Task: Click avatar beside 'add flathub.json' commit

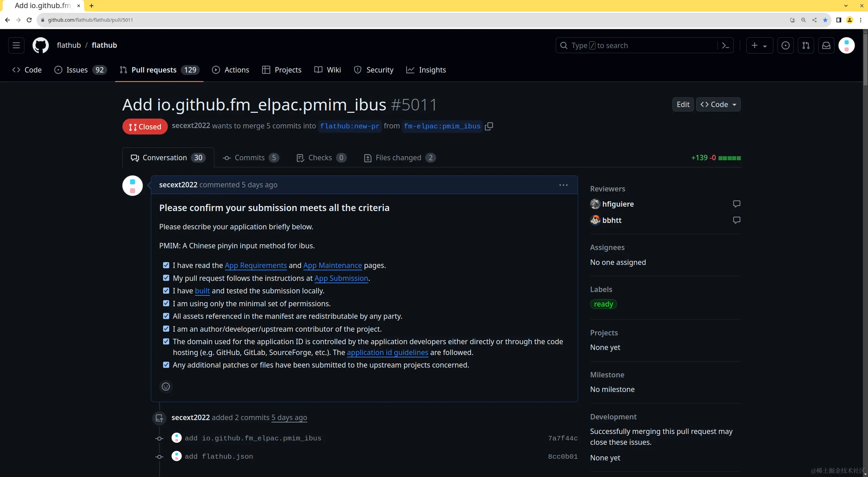Action: click(176, 456)
